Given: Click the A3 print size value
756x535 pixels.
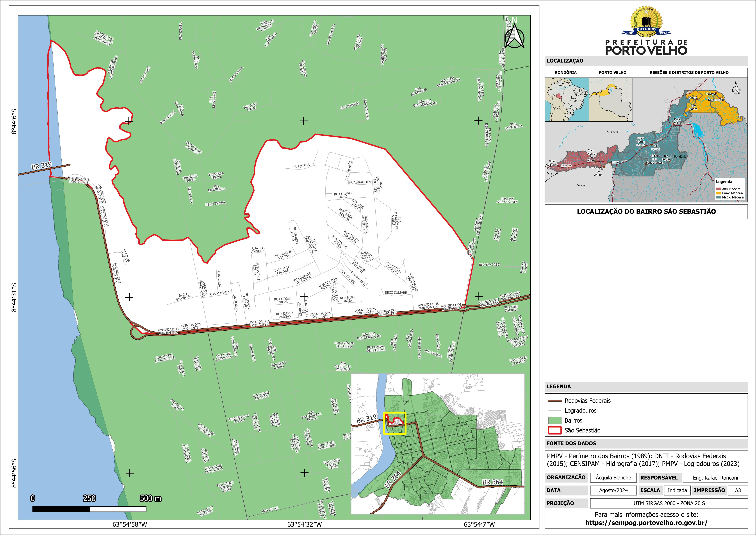Looking at the screenshot, I should click(738, 490).
